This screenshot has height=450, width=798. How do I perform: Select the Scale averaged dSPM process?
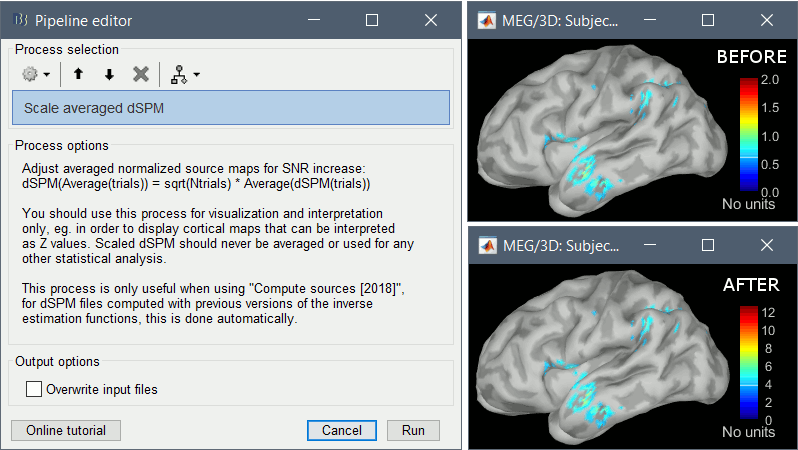pyautogui.click(x=231, y=108)
